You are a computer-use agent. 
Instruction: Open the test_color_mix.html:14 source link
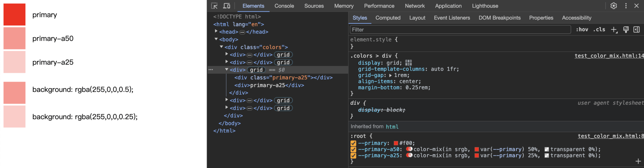pyautogui.click(x=609, y=56)
